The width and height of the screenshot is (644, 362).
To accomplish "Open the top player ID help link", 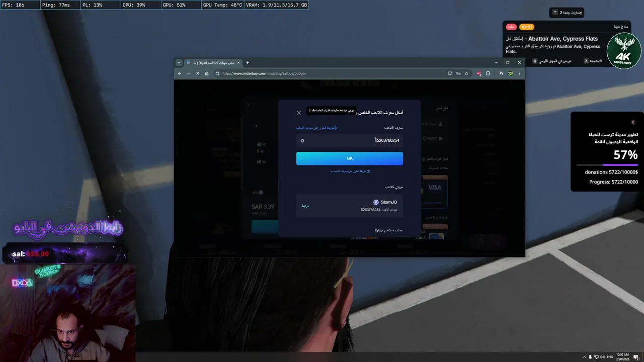I will click(316, 128).
